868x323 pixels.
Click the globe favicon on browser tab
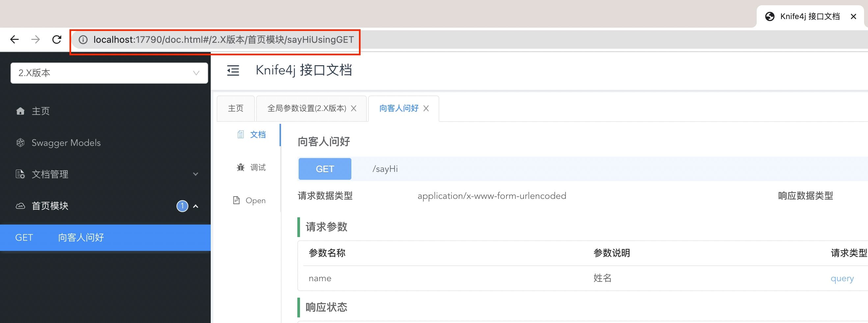770,16
